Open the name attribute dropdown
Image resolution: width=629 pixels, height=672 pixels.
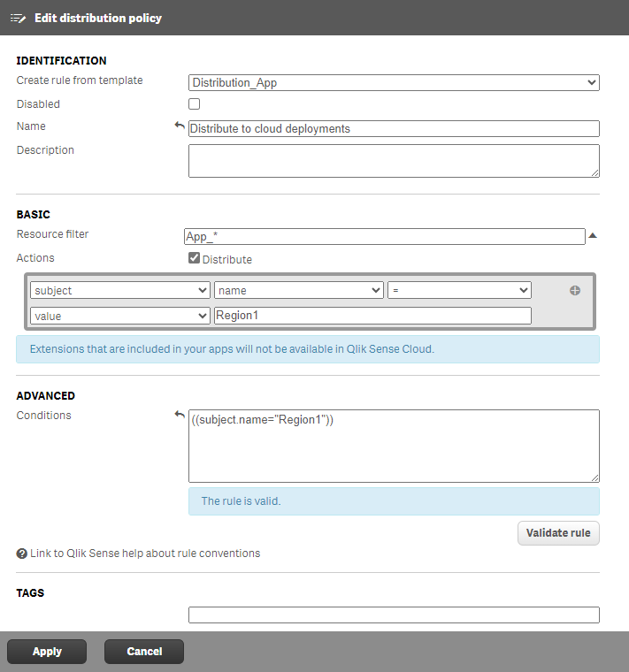[x=298, y=290]
